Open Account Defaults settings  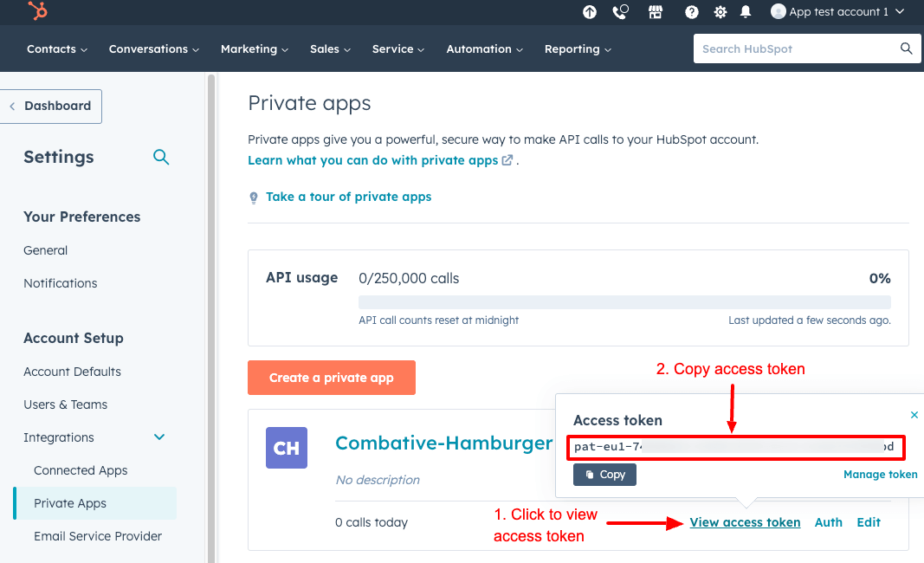pyautogui.click(x=72, y=372)
